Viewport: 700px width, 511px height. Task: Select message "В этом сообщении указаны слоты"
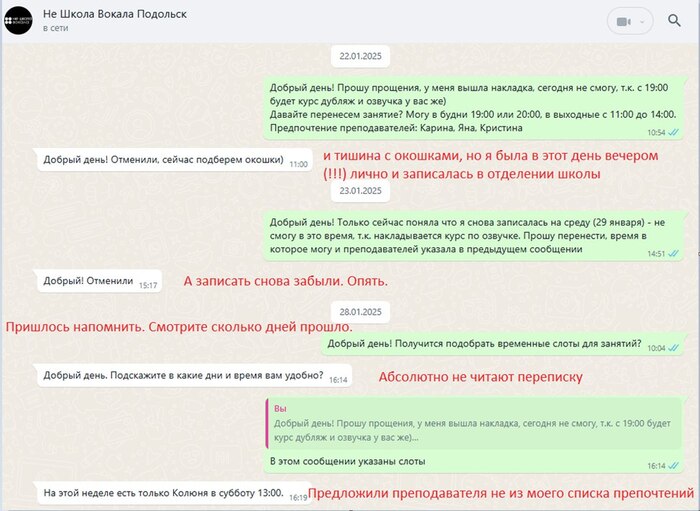[348, 462]
